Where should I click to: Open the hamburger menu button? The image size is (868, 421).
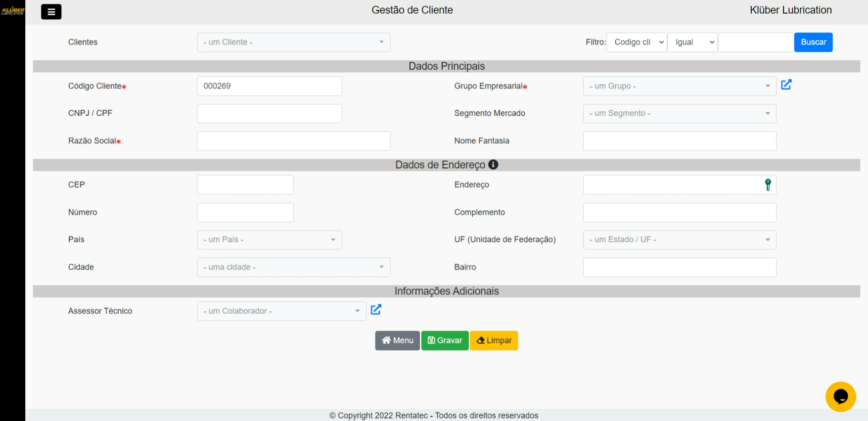point(51,12)
